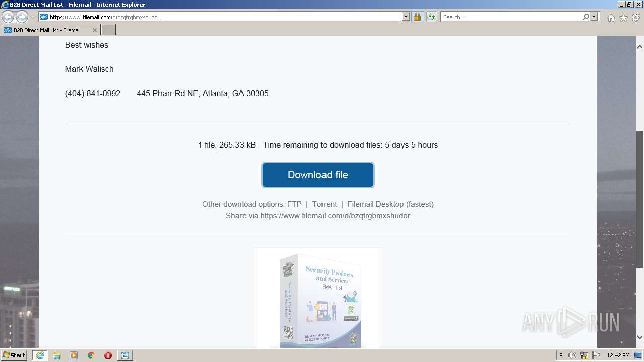The width and height of the screenshot is (644, 362).
Task: Click the browser Back arrow button
Action: coord(8,17)
